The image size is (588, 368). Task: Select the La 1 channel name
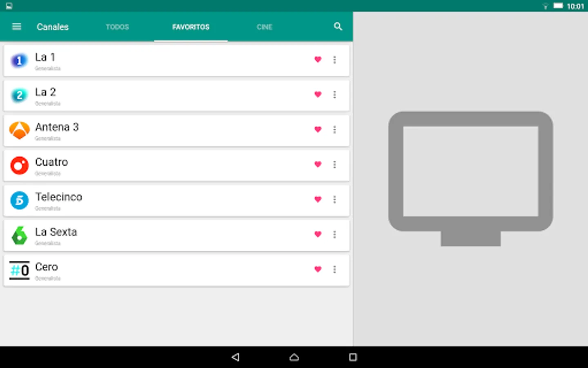coord(45,57)
